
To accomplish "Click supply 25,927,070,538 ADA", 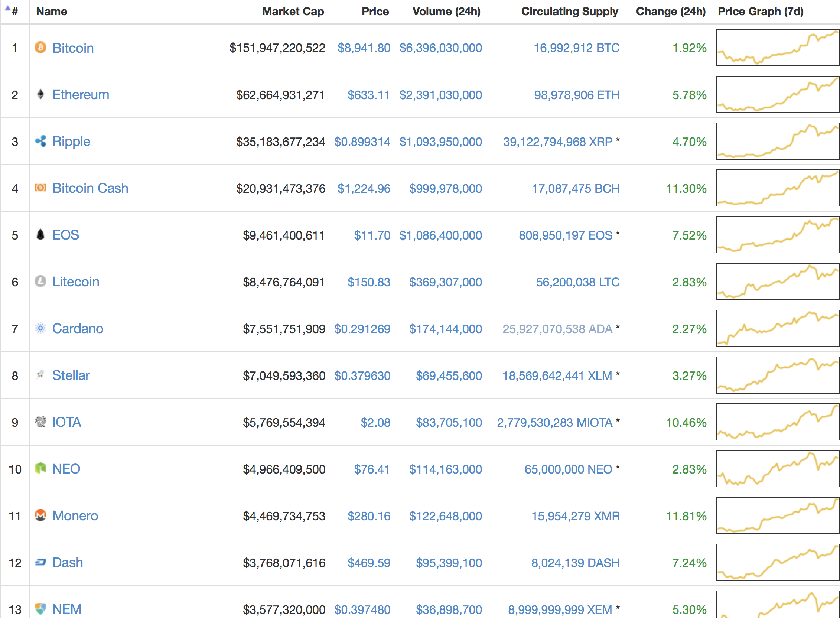I will [557, 329].
